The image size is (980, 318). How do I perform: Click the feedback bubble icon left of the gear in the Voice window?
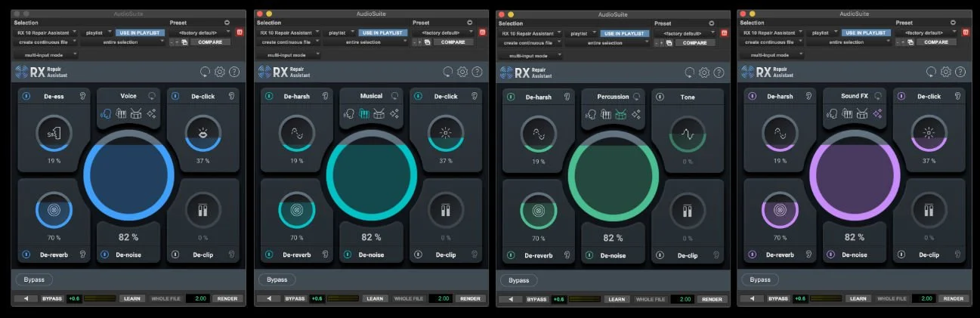pos(205,72)
